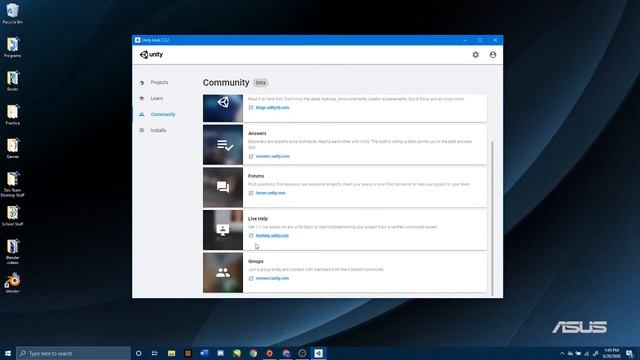Click the Community list scrollbar
Screen dimensions: 640x360
pos(492,218)
